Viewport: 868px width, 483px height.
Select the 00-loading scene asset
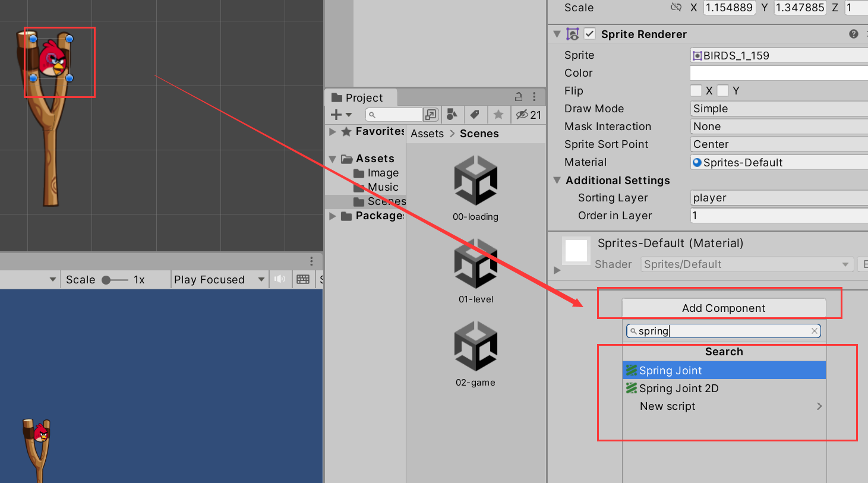coord(476,189)
